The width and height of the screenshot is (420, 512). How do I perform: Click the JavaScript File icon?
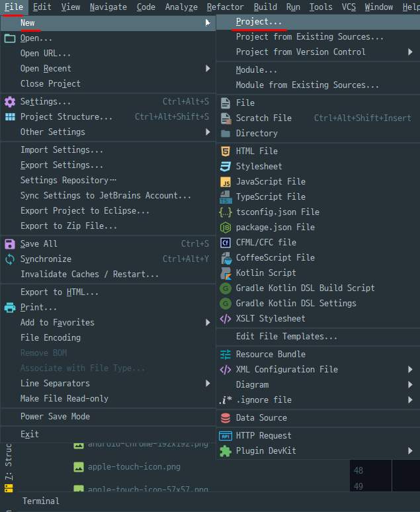(x=226, y=181)
